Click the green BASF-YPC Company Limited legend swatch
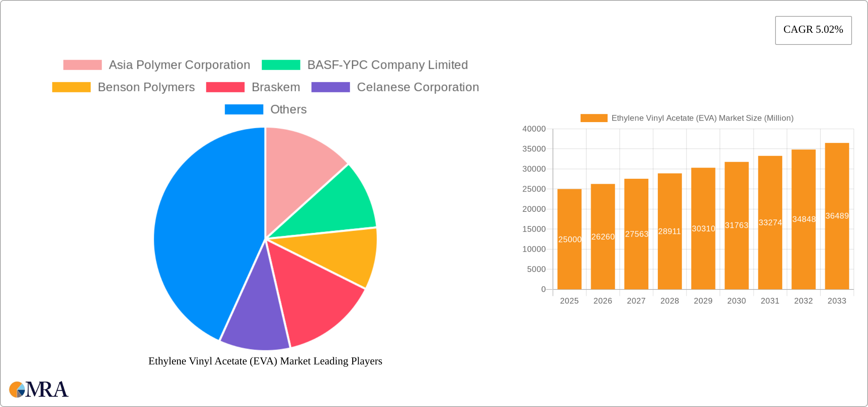Screen dimensions: 868x407 (x=281, y=65)
